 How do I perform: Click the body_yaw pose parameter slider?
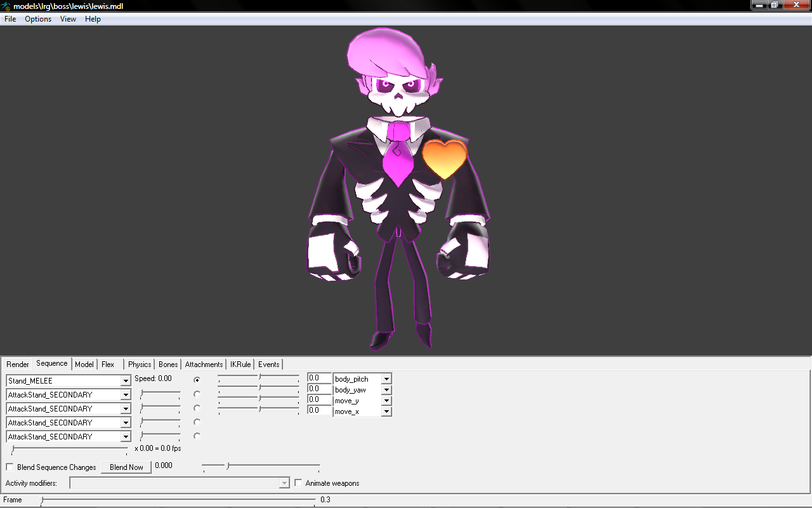(258, 388)
